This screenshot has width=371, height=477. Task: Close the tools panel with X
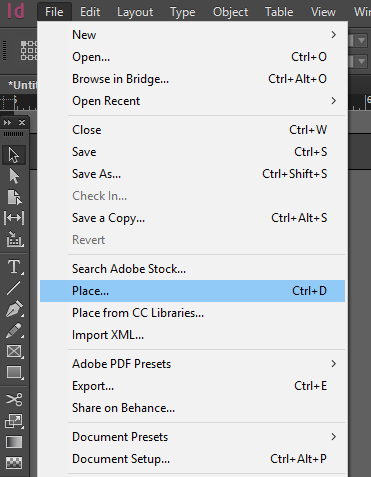click(22, 123)
